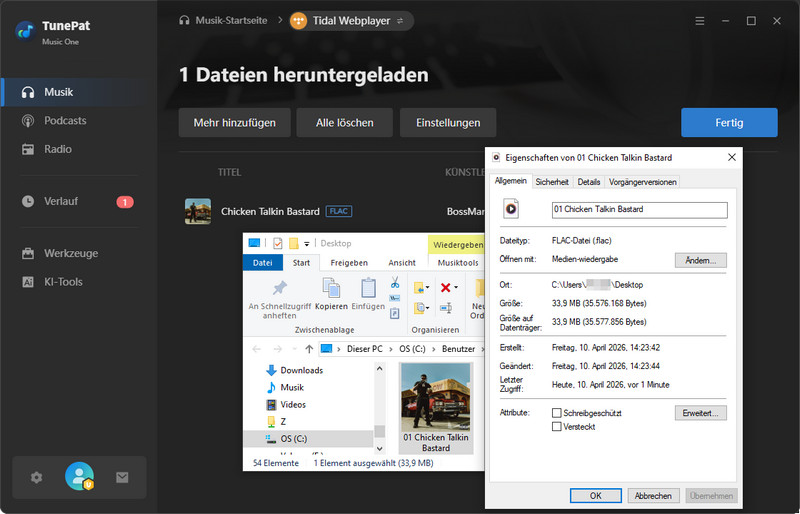
Task: Click the copy to folder icon
Action: 421,308
